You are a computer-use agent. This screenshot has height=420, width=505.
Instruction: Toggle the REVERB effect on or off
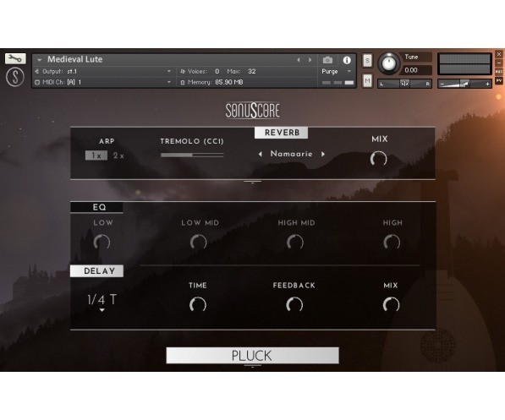(x=281, y=133)
